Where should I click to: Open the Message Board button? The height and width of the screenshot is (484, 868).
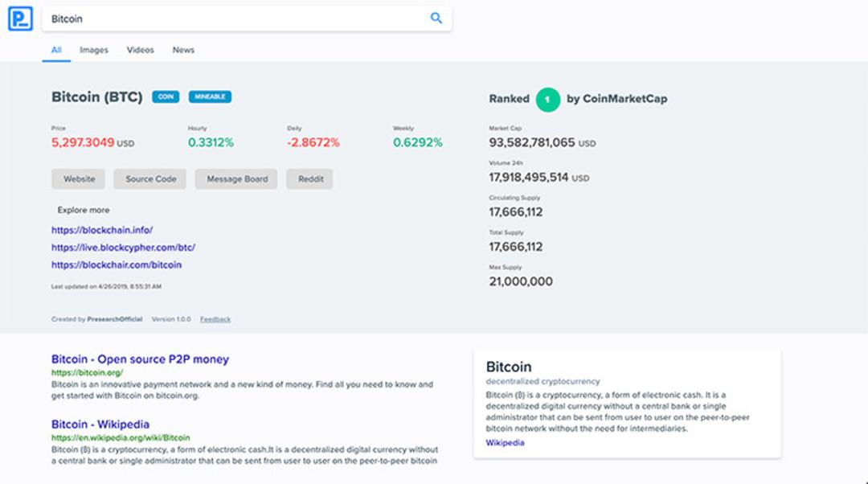(x=237, y=178)
